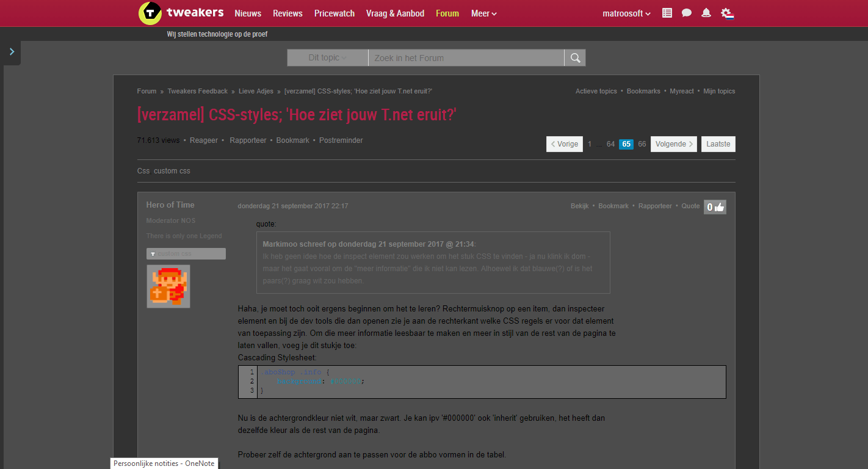Screen dimensions: 868x469
Task: Select Pricewatch in the top navigation
Action: coord(335,13)
